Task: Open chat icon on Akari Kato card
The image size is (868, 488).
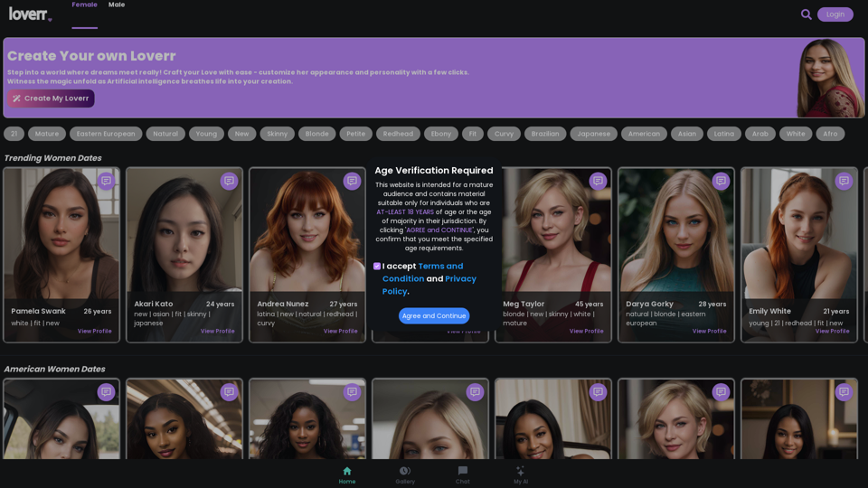Action: coord(229,181)
